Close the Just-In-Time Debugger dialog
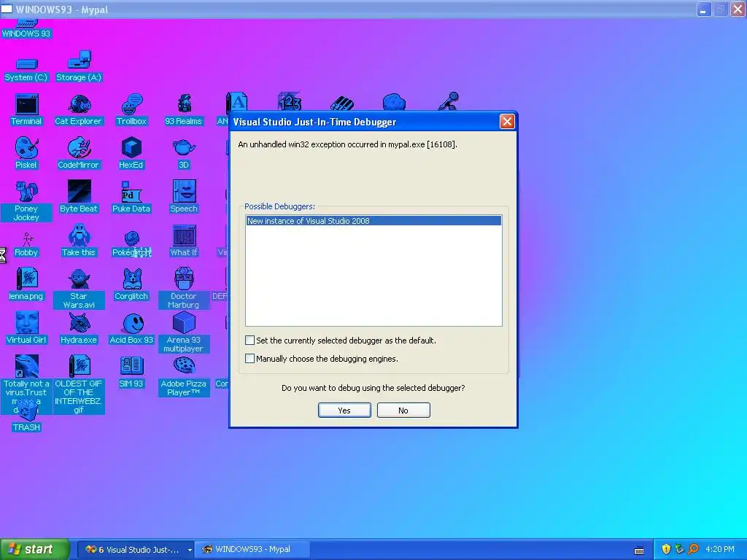747x560 pixels. click(507, 122)
